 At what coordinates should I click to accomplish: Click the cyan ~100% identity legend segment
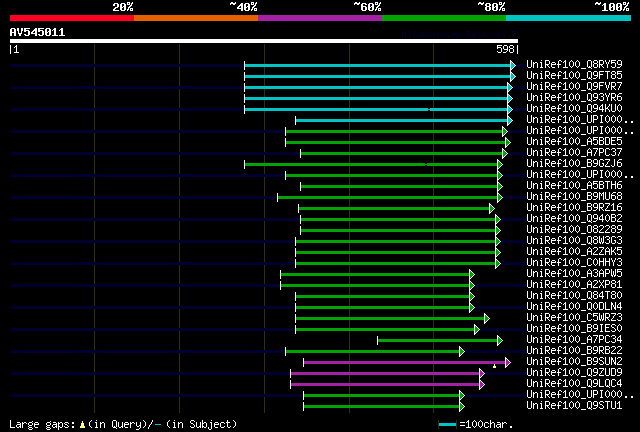(x=568, y=18)
